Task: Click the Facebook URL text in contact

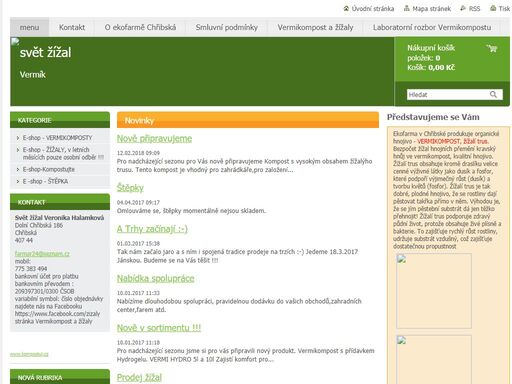Action: 57,314
